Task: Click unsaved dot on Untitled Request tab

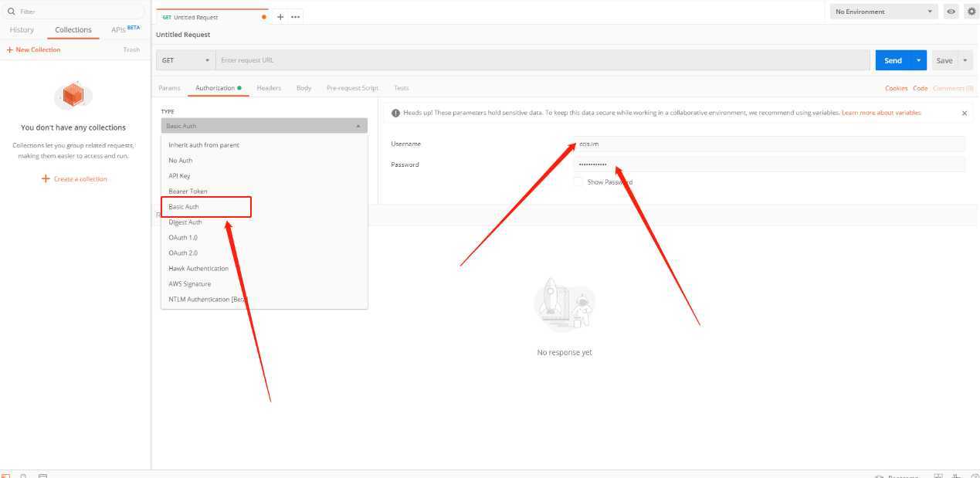Action: pyautogui.click(x=265, y=17)
